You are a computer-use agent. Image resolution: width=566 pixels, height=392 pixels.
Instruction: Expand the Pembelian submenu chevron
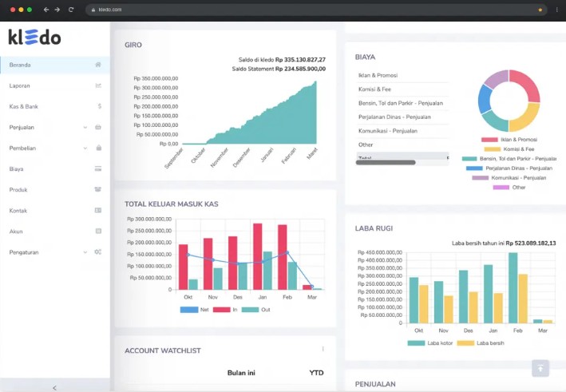[x=85, y=148]
